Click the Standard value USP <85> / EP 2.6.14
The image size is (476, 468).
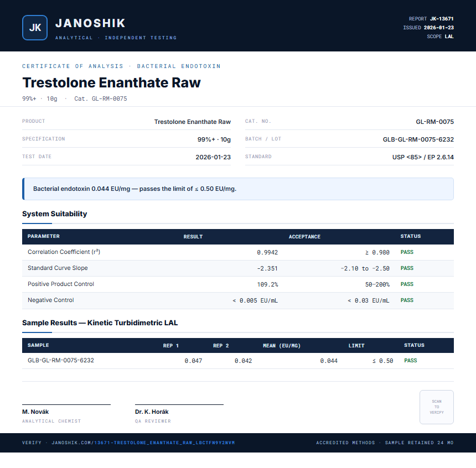click(x=423, y=157)
